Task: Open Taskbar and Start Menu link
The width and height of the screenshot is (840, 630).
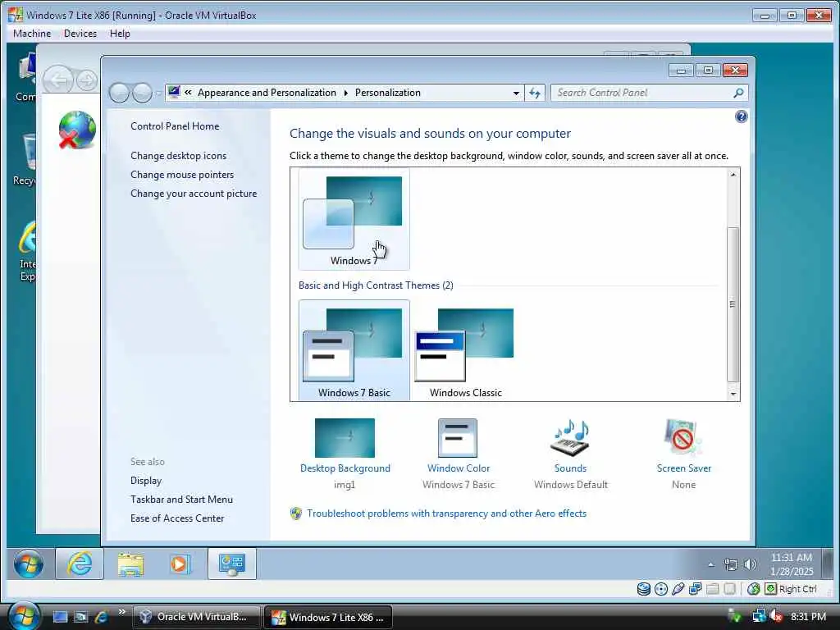Action: point(181,500)
